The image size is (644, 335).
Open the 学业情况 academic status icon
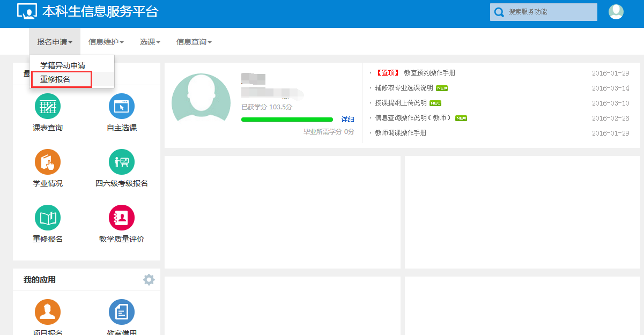(48, 162)
